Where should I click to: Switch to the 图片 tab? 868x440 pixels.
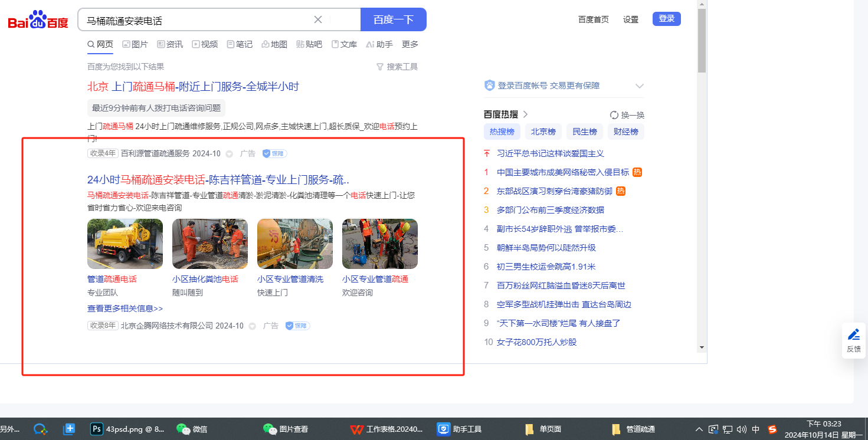click(135, 44)
